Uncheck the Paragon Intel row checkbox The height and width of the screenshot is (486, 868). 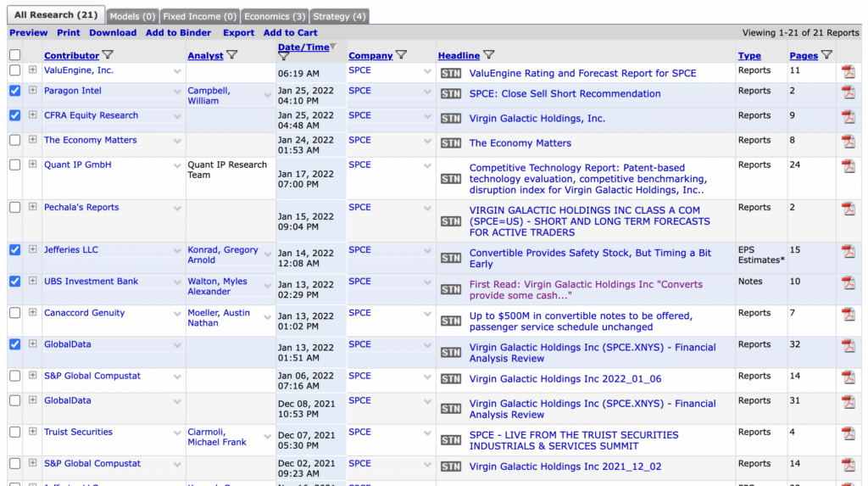pos(14,91)
